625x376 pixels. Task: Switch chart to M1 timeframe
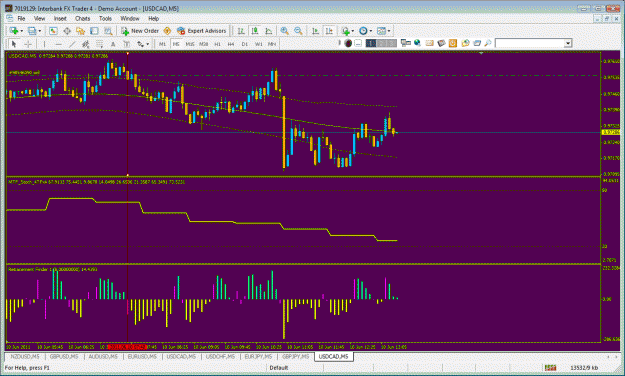pyautogui.click(x=162, y=44)
